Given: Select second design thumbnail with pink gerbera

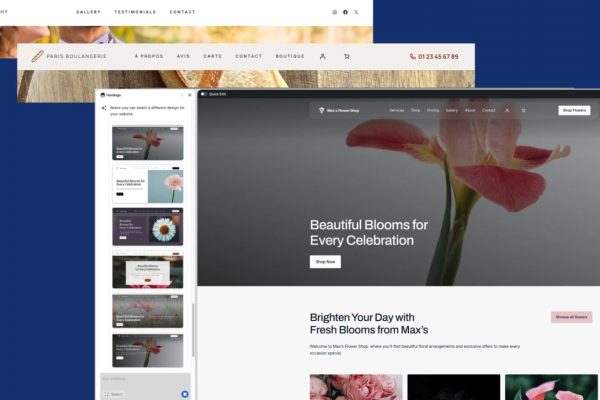Looking at the screenshot, I should (x=148, y=184).
